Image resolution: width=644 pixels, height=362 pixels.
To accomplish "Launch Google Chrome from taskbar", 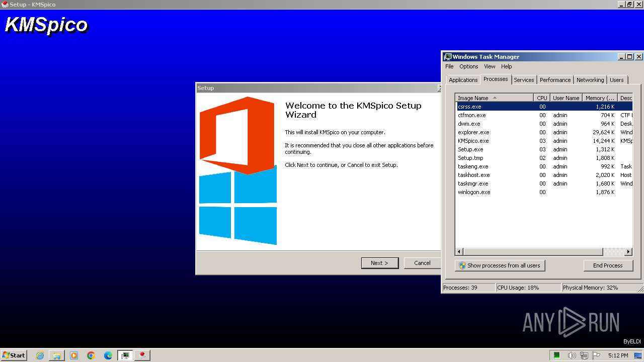I will point(91,355).
